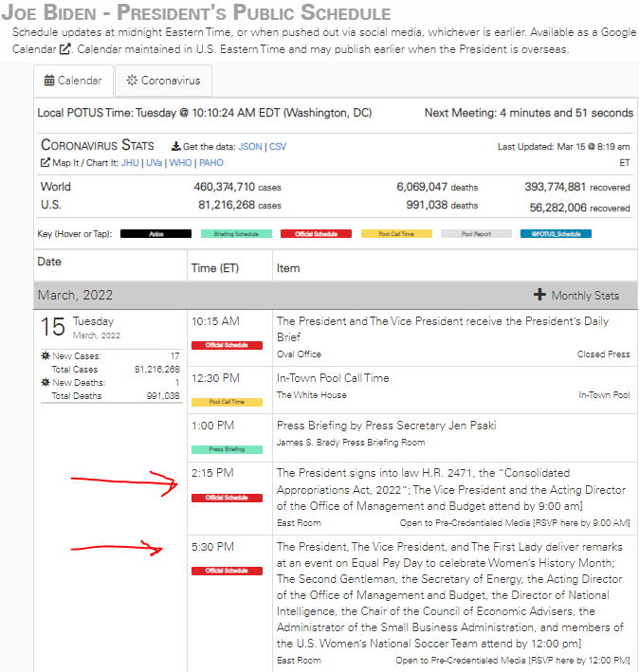The image size is (639, 672).
Task: Click the Local POTUS Time text
Action: [205, 113]
